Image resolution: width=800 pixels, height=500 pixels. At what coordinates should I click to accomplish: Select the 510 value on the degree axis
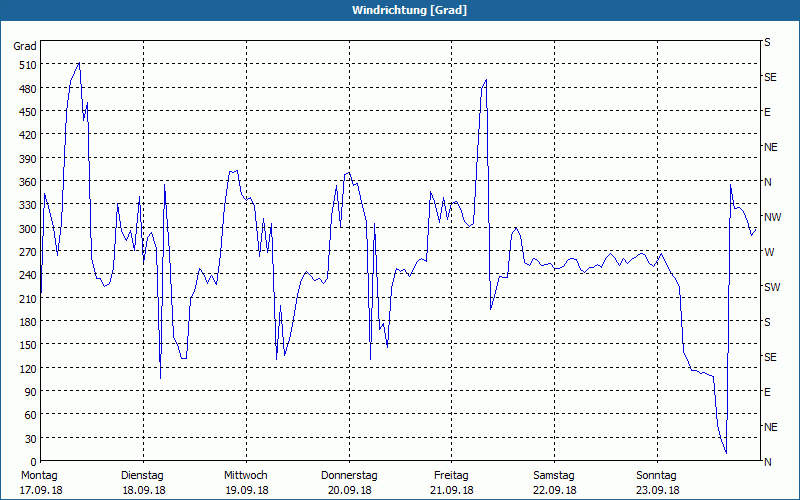coord(28,65)
